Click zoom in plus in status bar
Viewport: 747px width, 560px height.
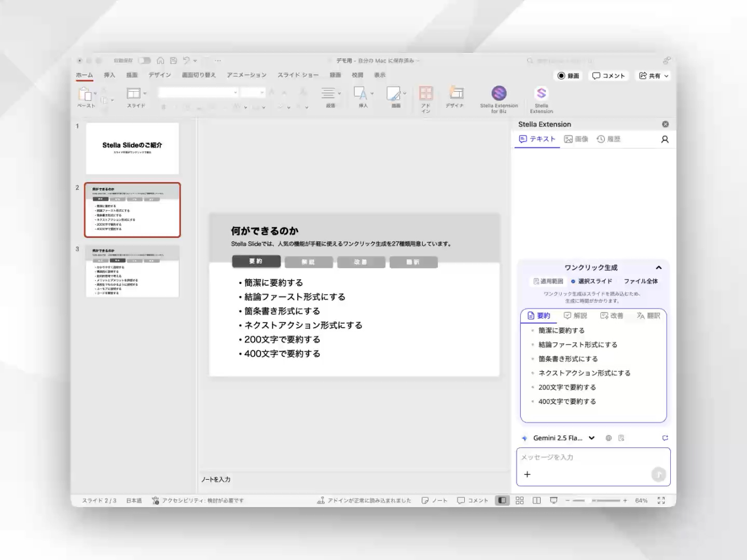[625, 500]
